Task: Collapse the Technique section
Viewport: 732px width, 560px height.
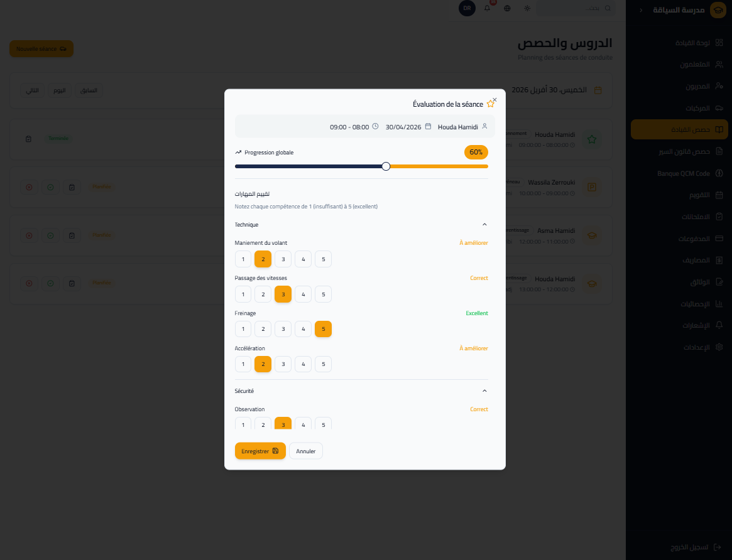Action: (484, 225)
